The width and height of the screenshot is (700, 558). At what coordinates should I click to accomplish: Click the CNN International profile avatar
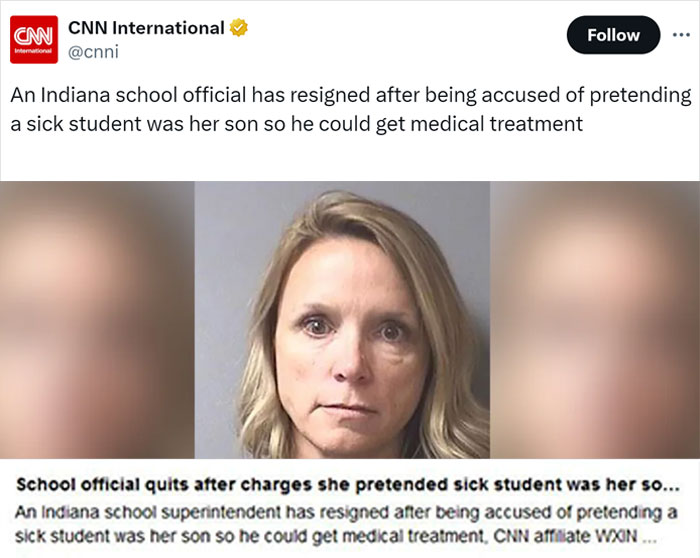(32, 38)
